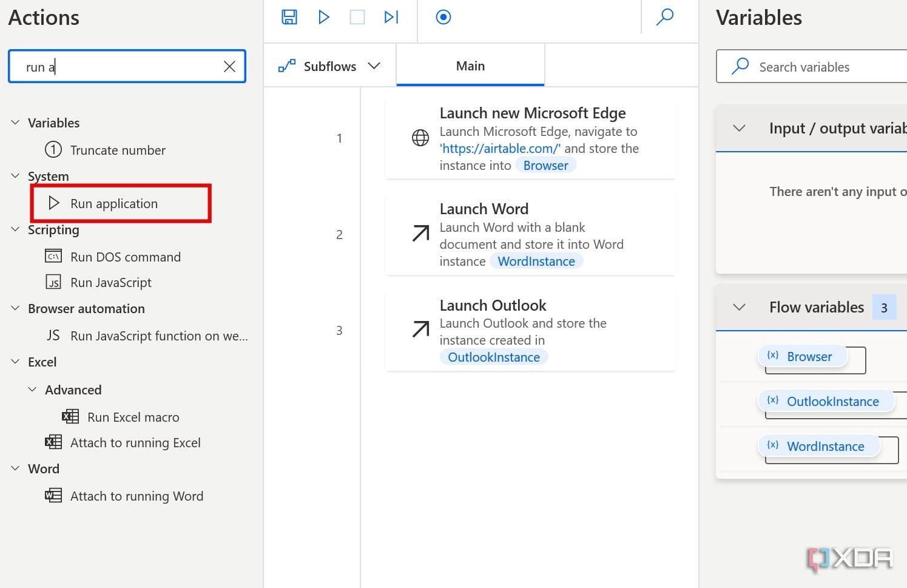907x588 pixels.
Task: Click the Stop flow square icon
Action: click(x=357, y=17)
